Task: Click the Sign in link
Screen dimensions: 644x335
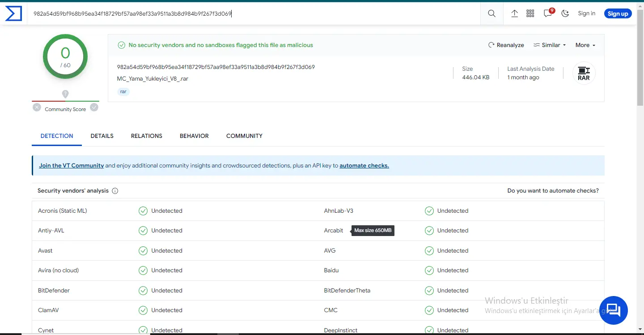Action: (x=586, y=13)
